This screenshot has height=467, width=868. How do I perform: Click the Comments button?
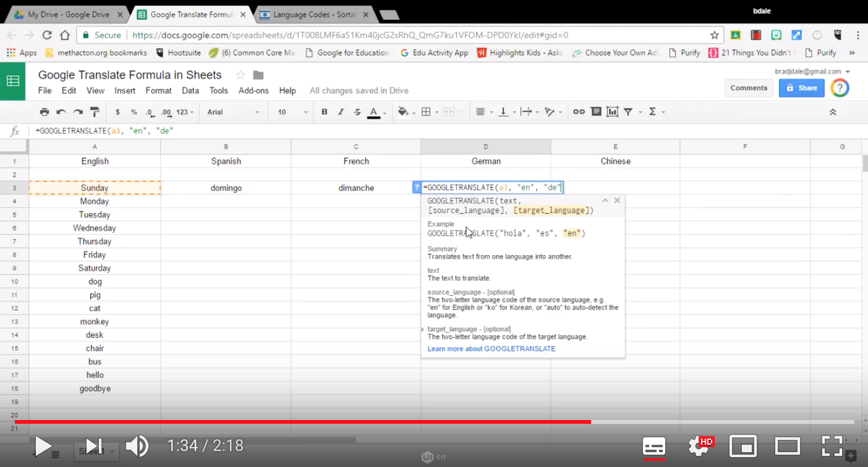point(749,88)
